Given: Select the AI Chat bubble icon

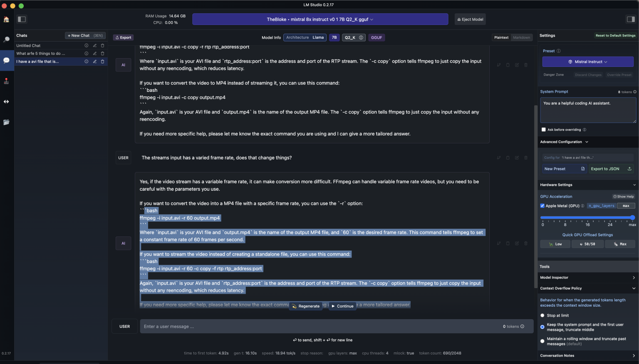Looking at the screenshot, I should [x=7, y=60].
